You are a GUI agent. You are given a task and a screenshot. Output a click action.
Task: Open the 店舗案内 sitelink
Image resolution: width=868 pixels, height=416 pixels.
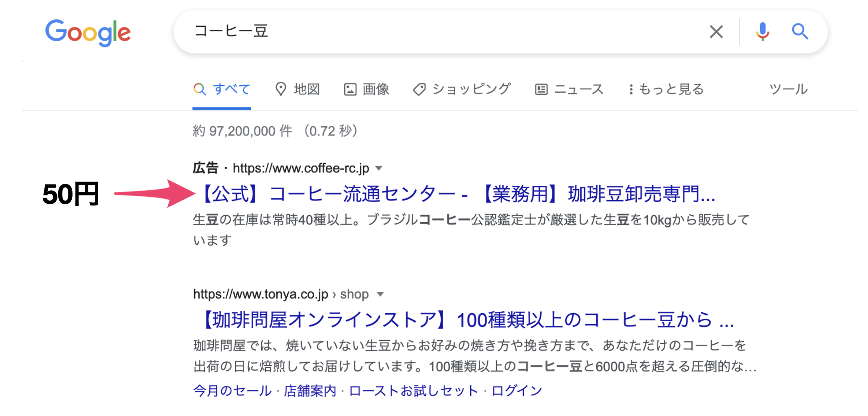pos(310,391)
